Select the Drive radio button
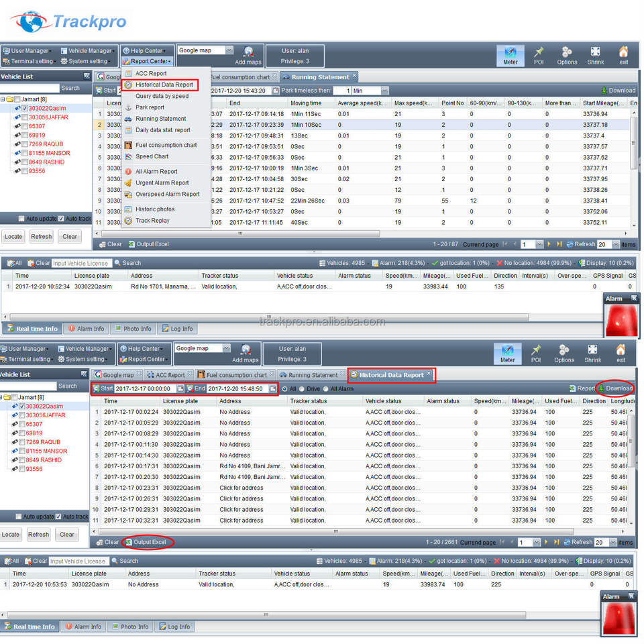The image size is (644, 644). pyautogui.click(x=302, y=388)
